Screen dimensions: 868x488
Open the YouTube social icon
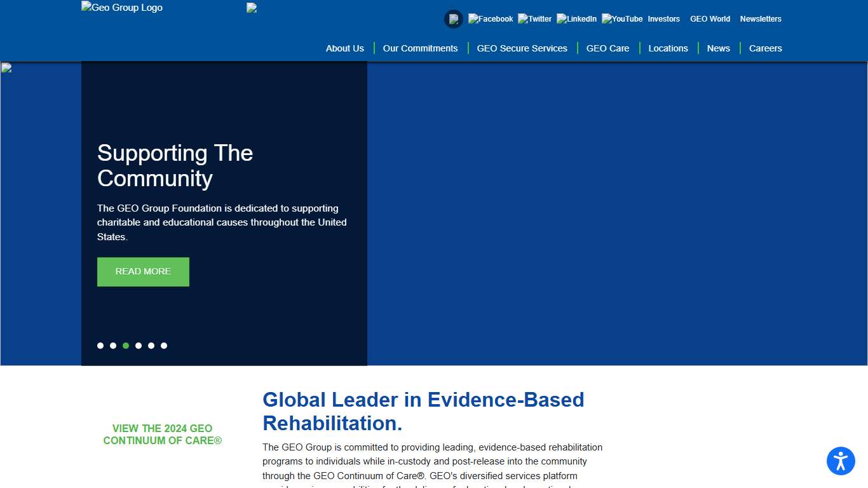point(621,18)
